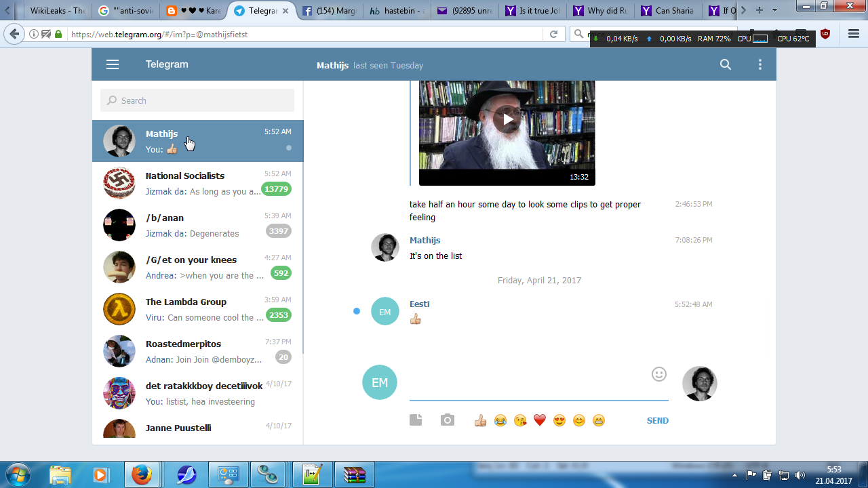Image resolution: width=868 pixels, height=488 pixels.
Task: Open the /b/anan group chat
Action: [197, 225]
